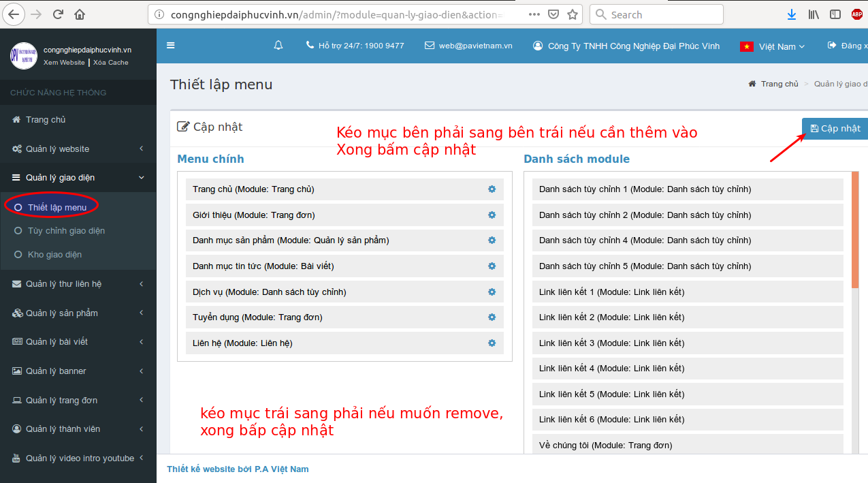The width and height of the screenshot is (868, 483).
Task: Select Link liên kết 4 module
Action: [688, 369]
